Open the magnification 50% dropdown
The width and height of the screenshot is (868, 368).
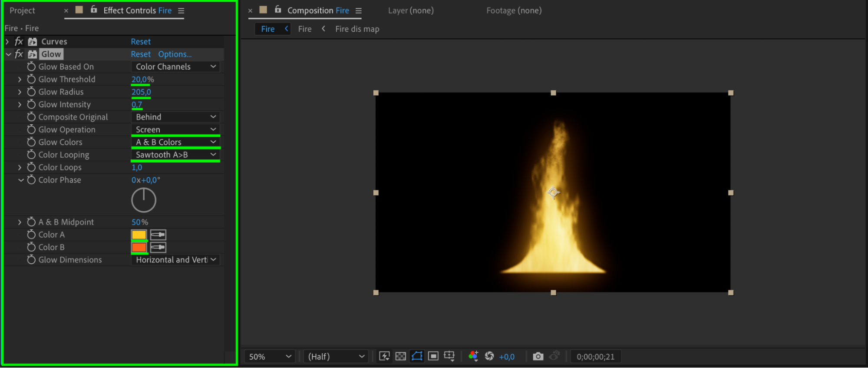269,356
